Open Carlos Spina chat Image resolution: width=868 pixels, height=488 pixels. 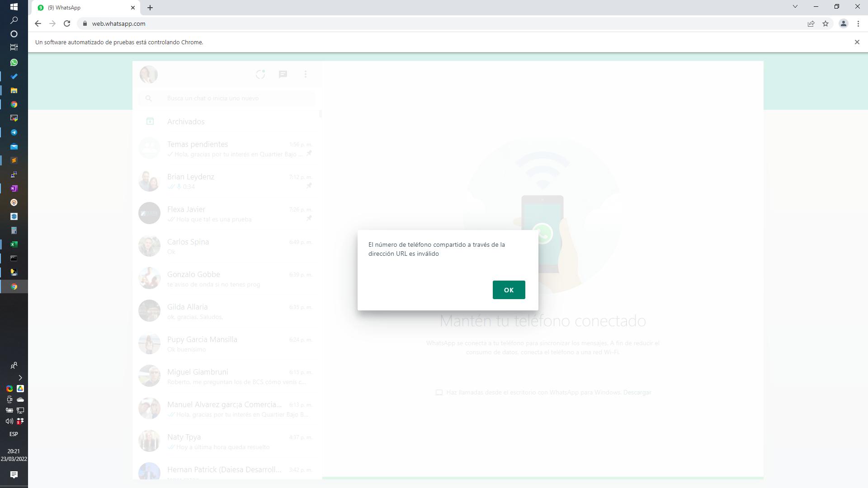(x=227, y=246)
